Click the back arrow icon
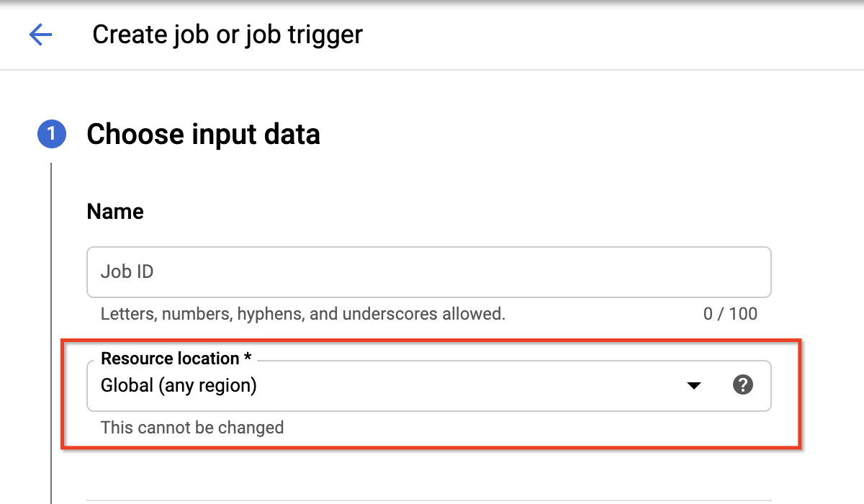The image size is (864, 504). 40,35
